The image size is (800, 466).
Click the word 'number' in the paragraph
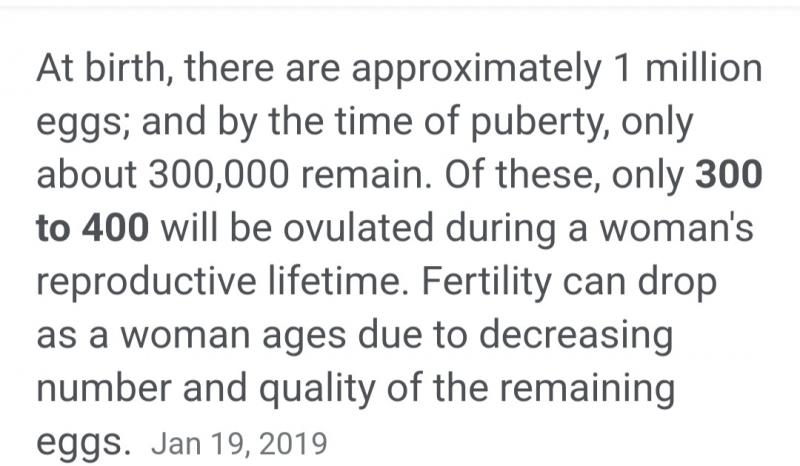click(104, 388)
